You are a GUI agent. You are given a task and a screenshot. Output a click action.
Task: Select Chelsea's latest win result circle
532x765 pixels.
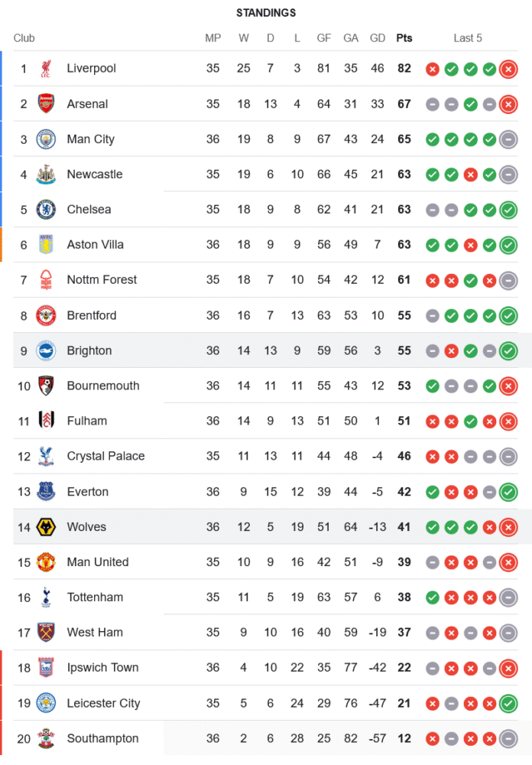tap(508, 210)
